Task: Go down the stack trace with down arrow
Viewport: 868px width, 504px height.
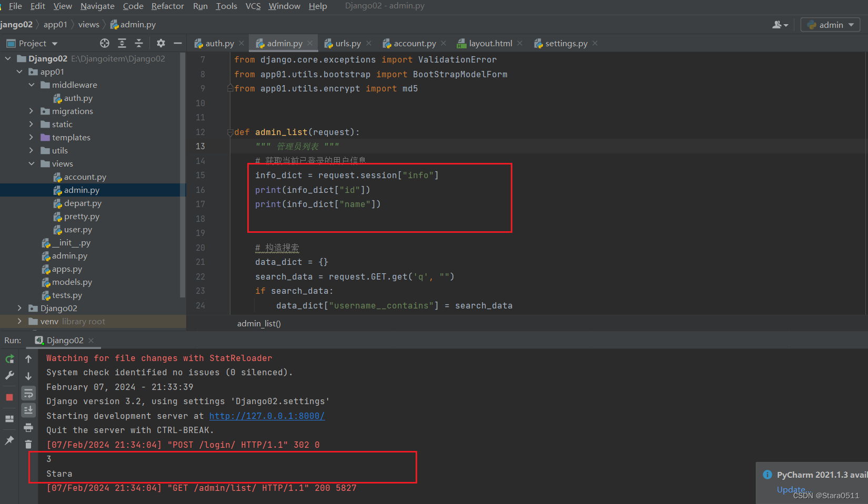Action: pos(28,376)
